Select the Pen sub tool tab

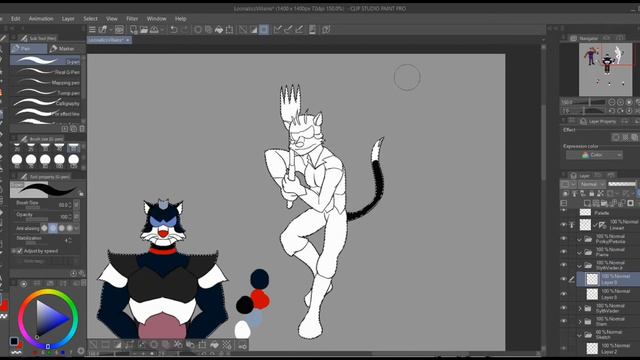tap(29, 49)
